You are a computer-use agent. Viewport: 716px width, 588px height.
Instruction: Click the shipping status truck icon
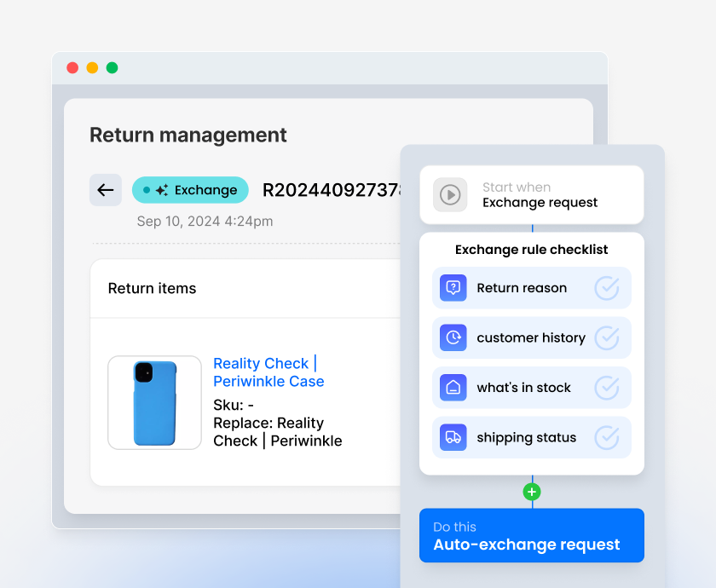tap(453, 437)
